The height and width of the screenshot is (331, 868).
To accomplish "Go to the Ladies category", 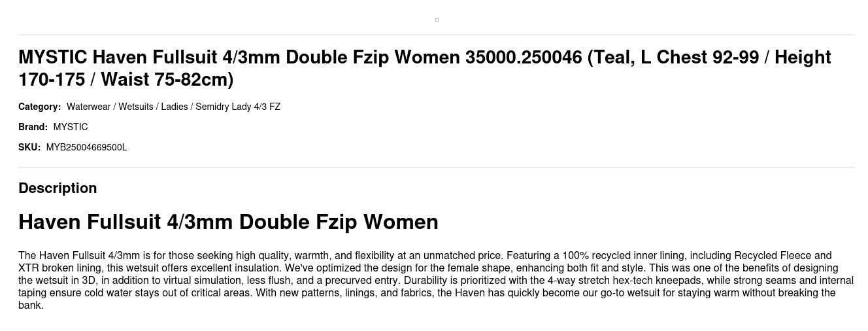I will click(175, 107).
